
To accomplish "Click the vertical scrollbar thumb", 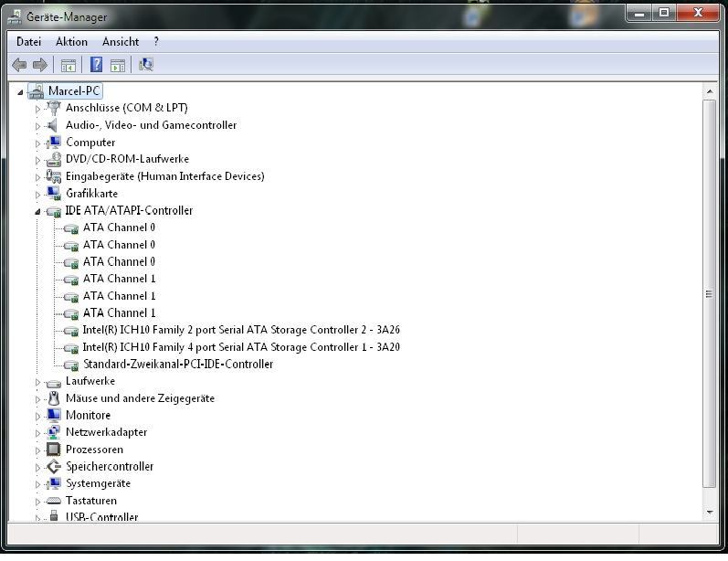I will pos(710,294).
